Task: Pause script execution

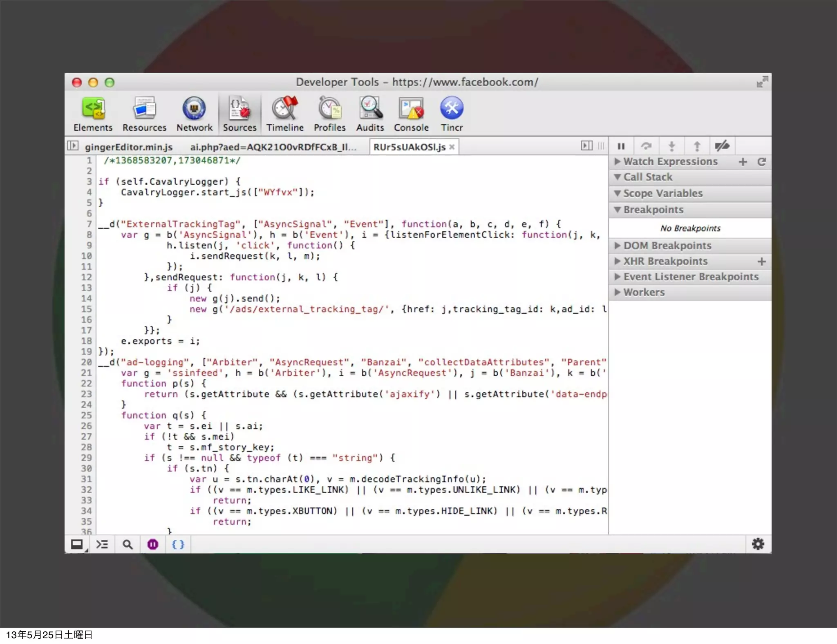Action: pyautogui.click(x=621, y=146)
